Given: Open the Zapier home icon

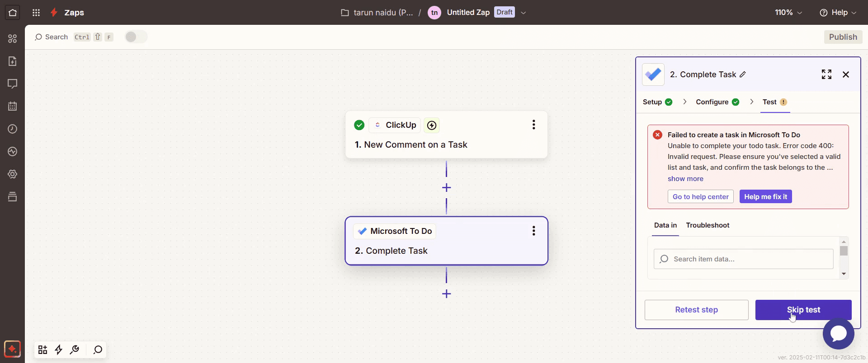Looking at the screenshot, I should (13, 13).
